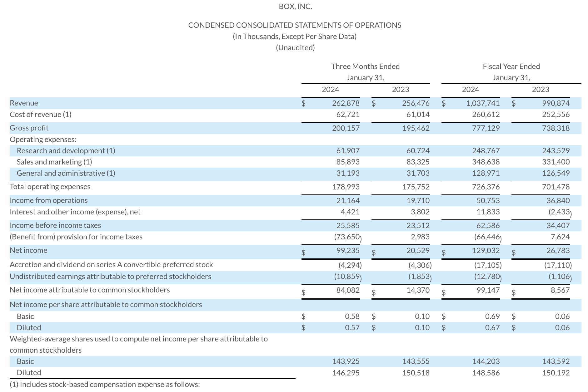Click the BOX, INC. title
Screen dimensions: 588x392
(x=295, y=7)
